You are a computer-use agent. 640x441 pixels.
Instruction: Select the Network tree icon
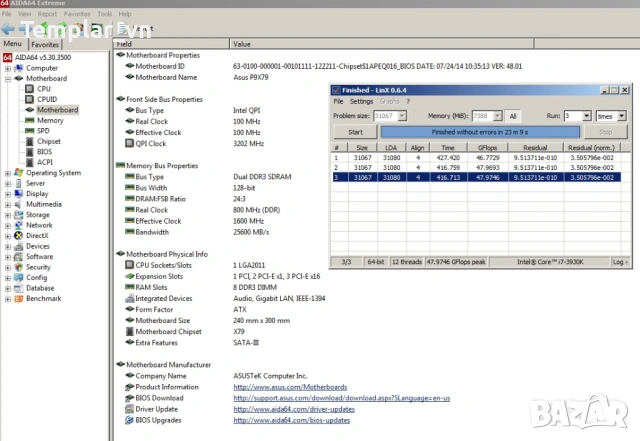point(19,225)
